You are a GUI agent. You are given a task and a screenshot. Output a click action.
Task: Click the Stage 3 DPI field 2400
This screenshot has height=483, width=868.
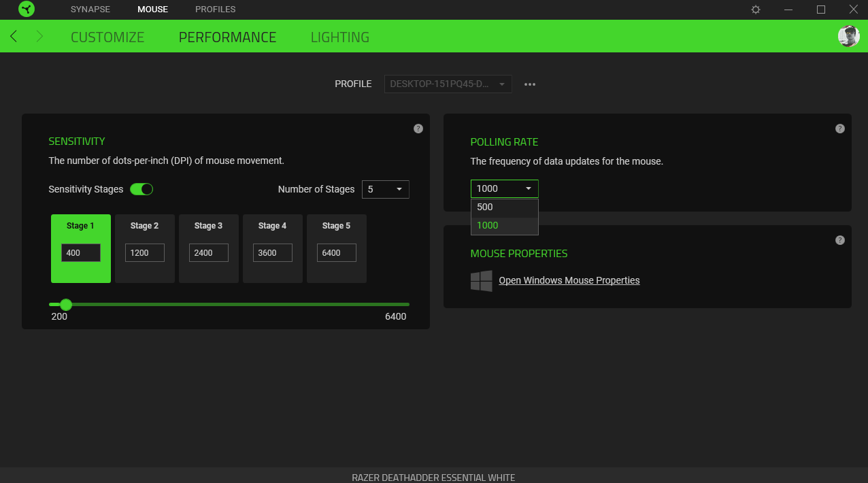[209, 253]
